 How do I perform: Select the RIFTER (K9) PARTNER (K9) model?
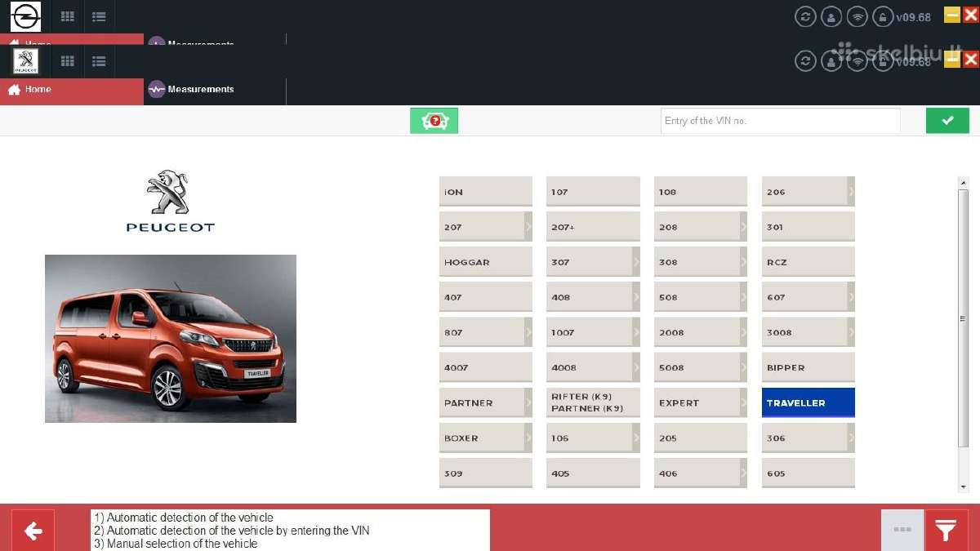click(x=593, y=402)
